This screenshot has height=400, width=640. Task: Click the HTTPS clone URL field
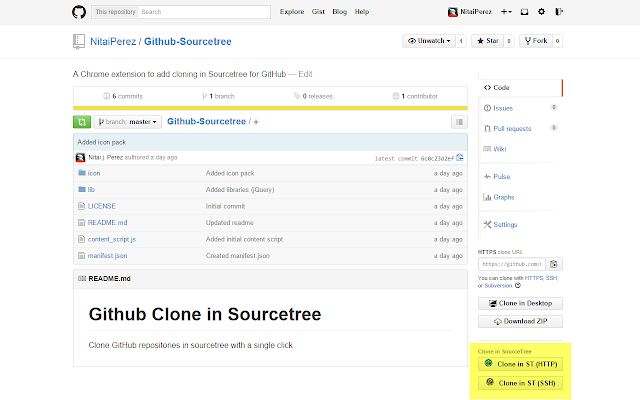tap(512, 264)
